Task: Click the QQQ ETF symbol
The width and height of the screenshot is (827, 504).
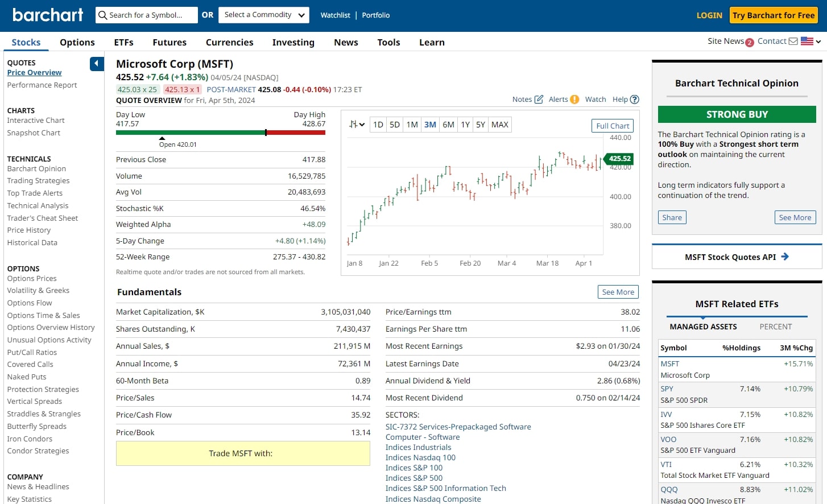Action: click(x=669, y=490)
